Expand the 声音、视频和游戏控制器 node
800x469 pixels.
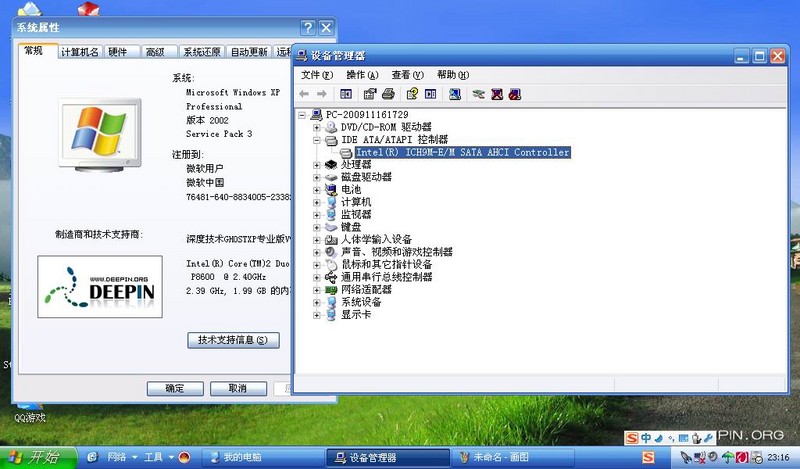(x=316, y=252)
